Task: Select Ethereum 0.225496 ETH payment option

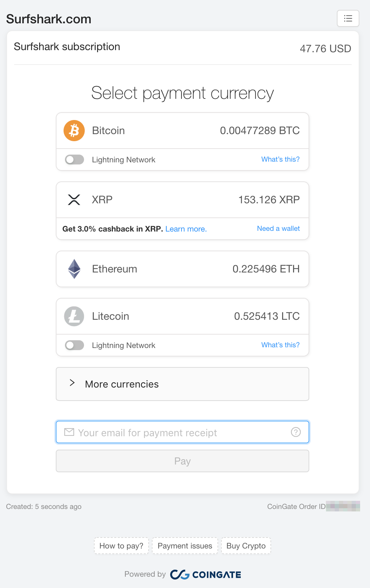Action: pos(183,269)
